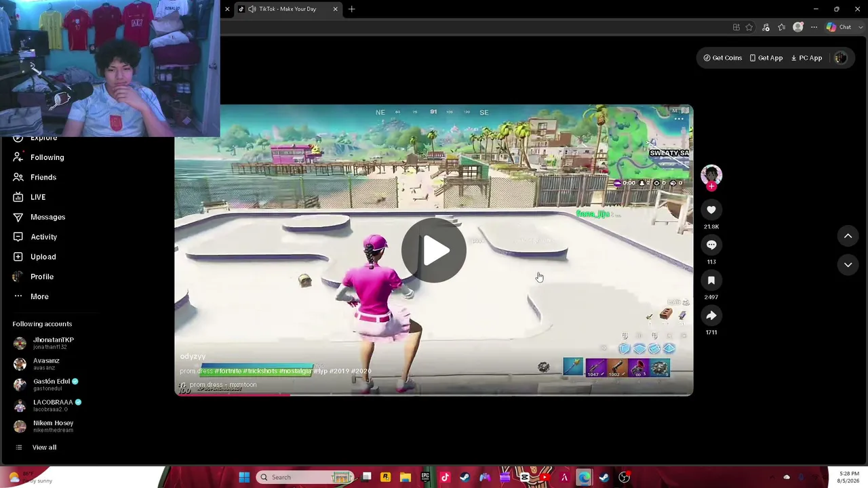
Task: Open the Following feed in the sidebar
Action: point(39,157)
